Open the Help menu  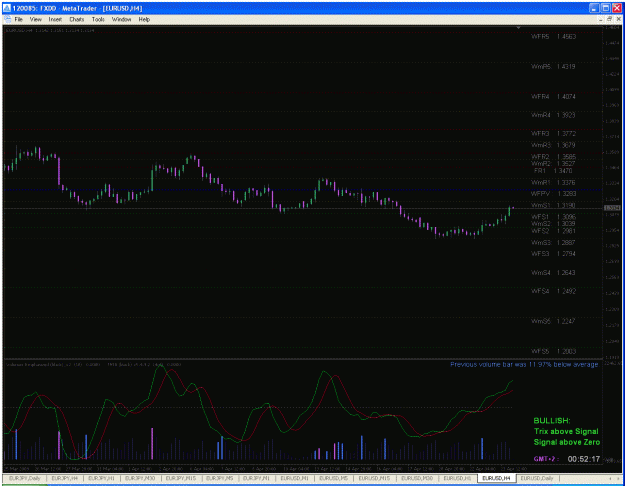[144, 19]
